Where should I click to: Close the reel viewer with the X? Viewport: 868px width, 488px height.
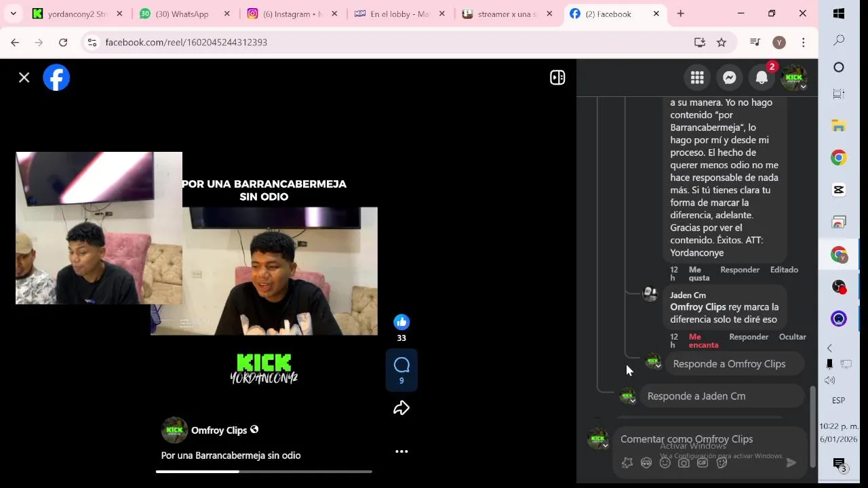tap(24, 78)
